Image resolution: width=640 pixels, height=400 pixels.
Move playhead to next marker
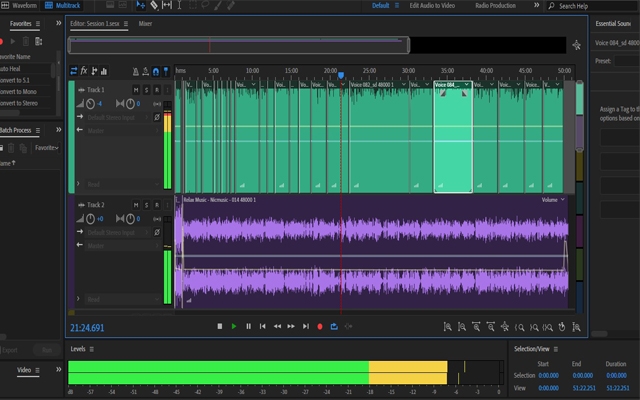pyautogui.click(x=306, y=327)
